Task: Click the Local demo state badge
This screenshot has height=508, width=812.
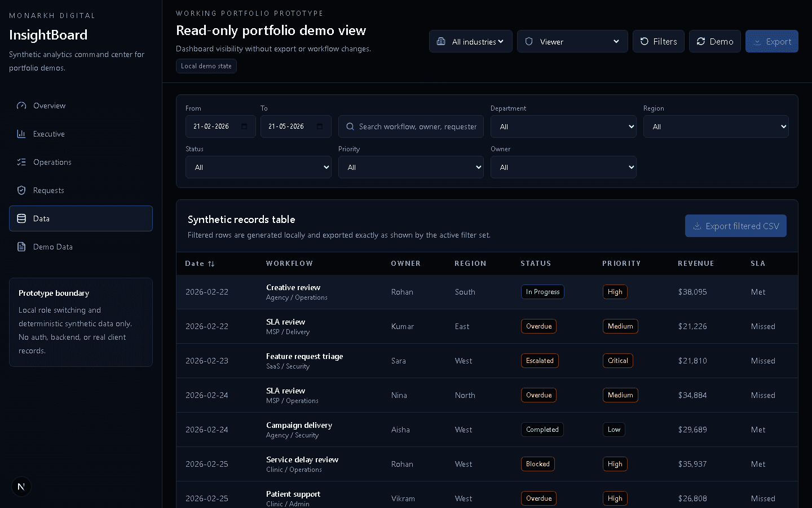Action: [206, 66]
